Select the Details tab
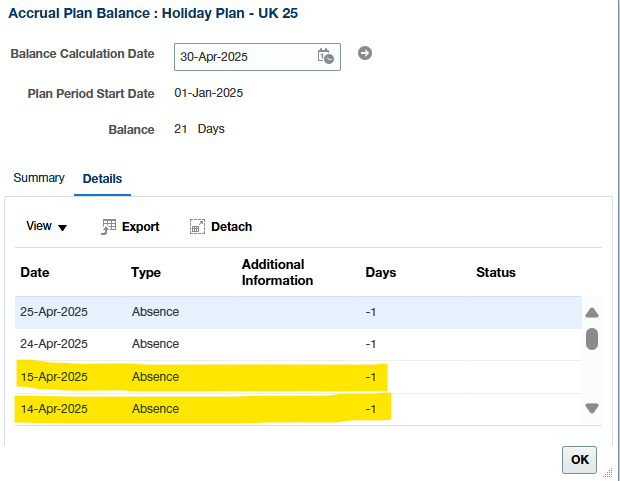 click(x=102, y=179)
